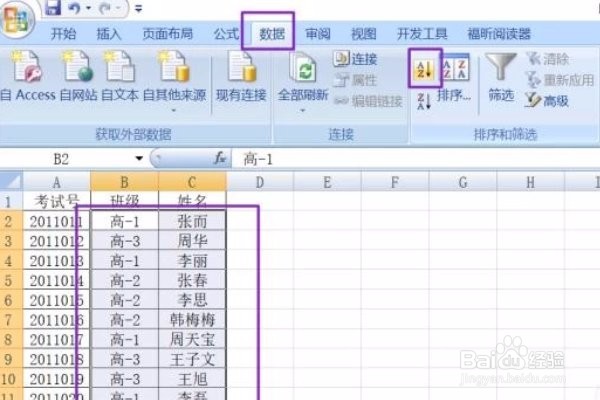Click the Select All corner triangle
600x400 pixels.
[11, 181]
